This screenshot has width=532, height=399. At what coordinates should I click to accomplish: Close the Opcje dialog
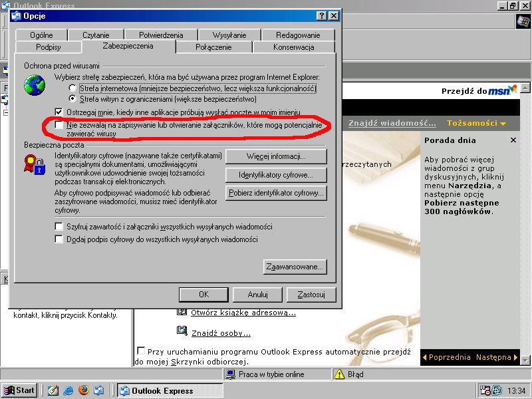pos(334,15)
